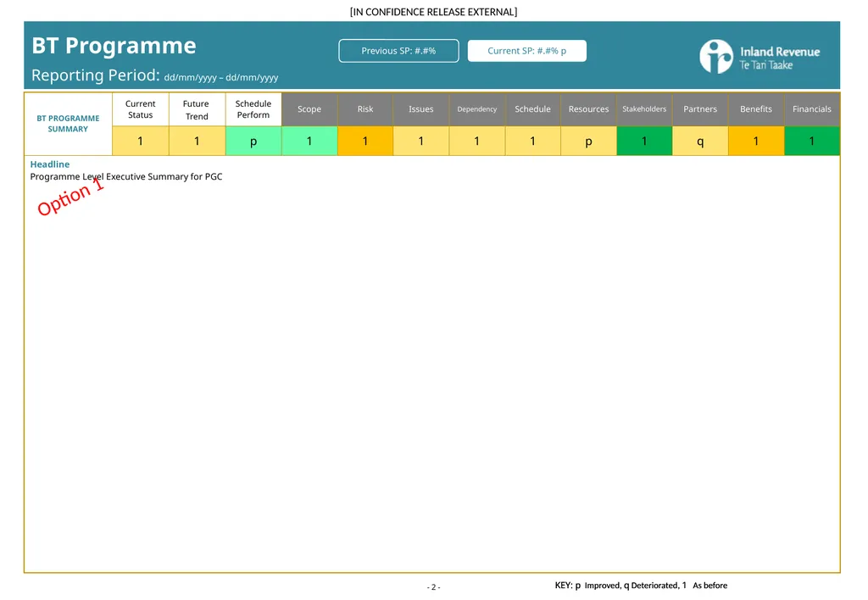
Task: Click the dd/mm/yyyy date range placeholder
Action: coord(221,77)
